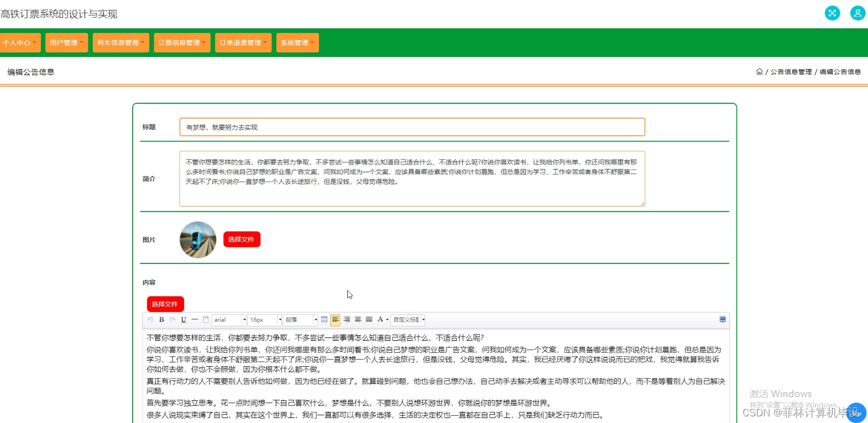Click the font color 'A' icon
This screenshot has height=423, width=868.
point(380,320)
